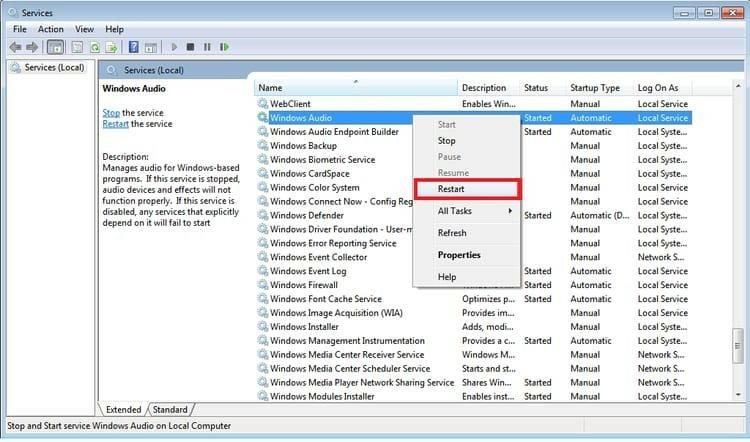Click the vertical scrollbar thumb in the services list
The height and width of the screenshot is (442, 750).
click(x=739, y=345)
